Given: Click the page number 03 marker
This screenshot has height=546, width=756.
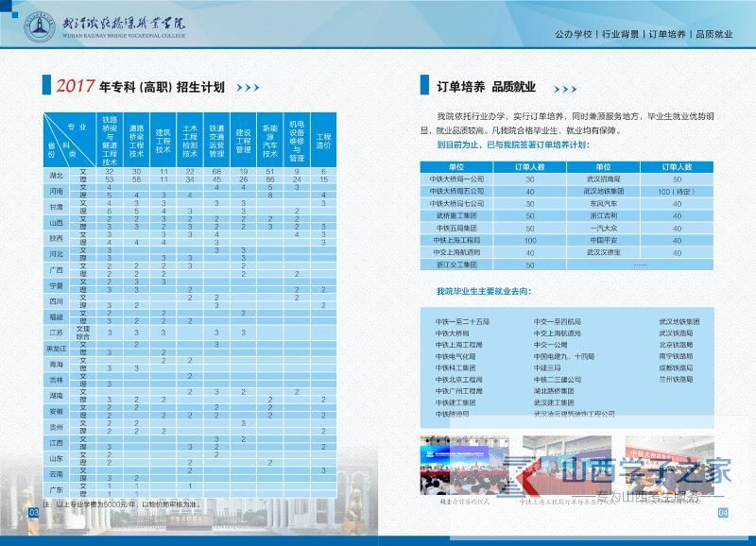Looking at the screenshot, I should click(34, 512).
